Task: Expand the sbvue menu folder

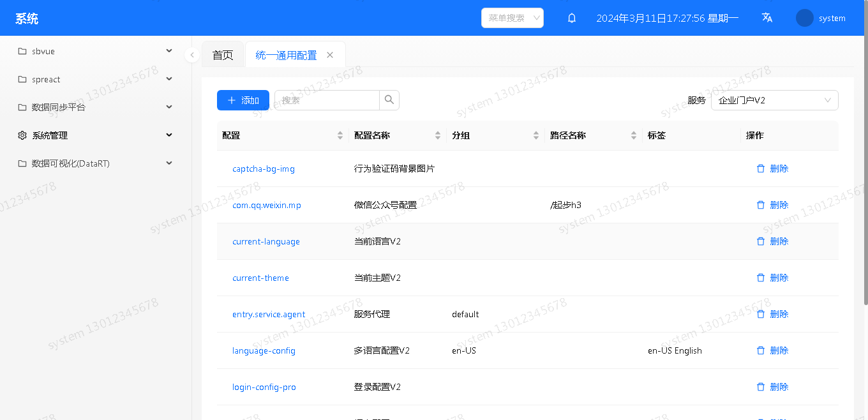Action: pos(96,51)
